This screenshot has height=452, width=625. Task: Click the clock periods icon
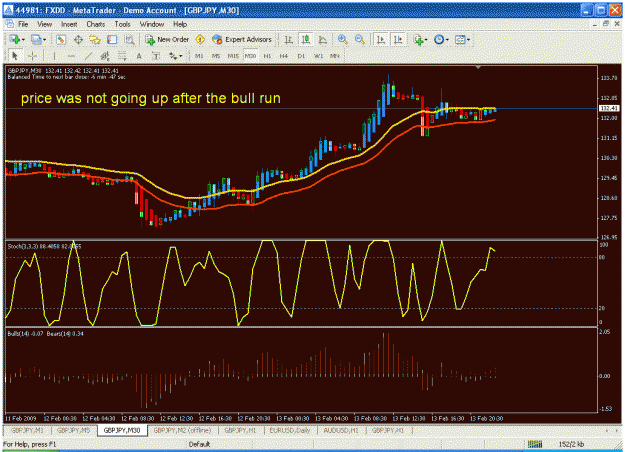(x=439, y=39)
